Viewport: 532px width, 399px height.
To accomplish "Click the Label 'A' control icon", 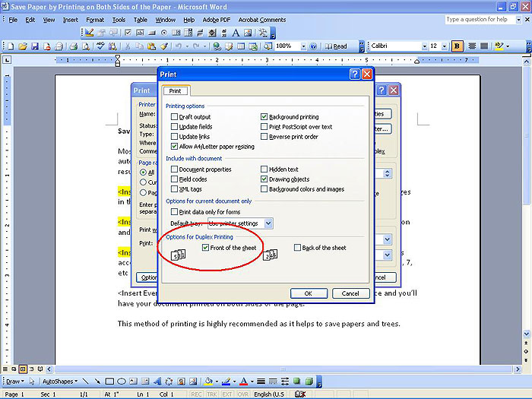I will pyautogui.click(x=236, y=33).
